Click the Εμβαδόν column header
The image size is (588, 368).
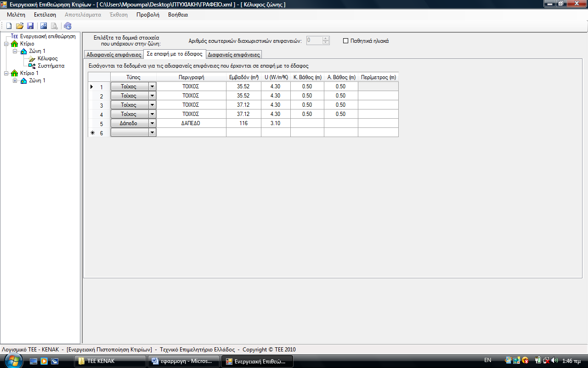click(x=243, y=77)
